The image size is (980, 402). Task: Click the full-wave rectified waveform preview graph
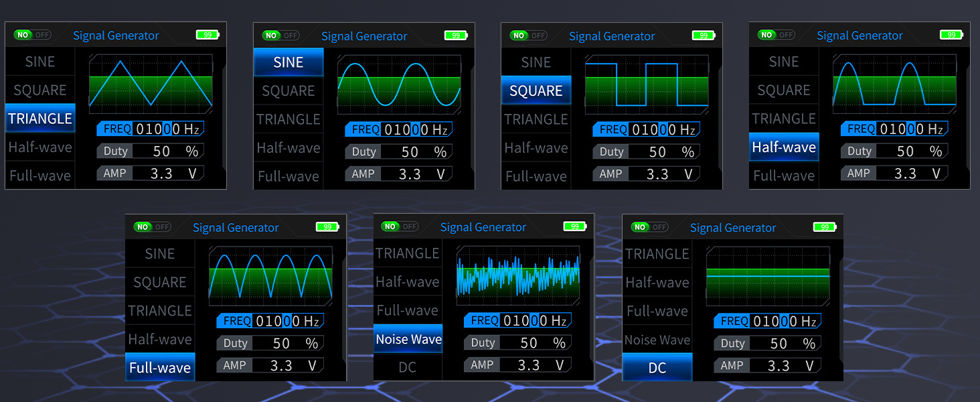click(x=270, y=275)
